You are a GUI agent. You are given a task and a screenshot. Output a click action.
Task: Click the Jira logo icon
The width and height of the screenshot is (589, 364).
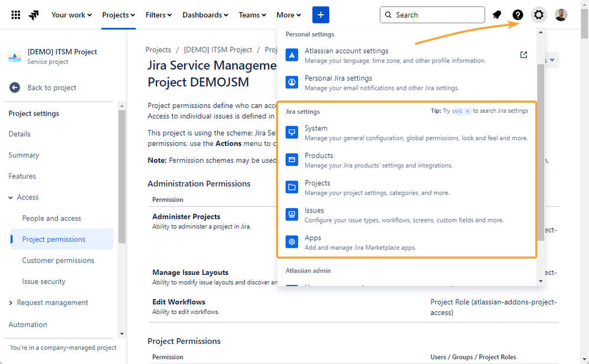click(34, 15)
